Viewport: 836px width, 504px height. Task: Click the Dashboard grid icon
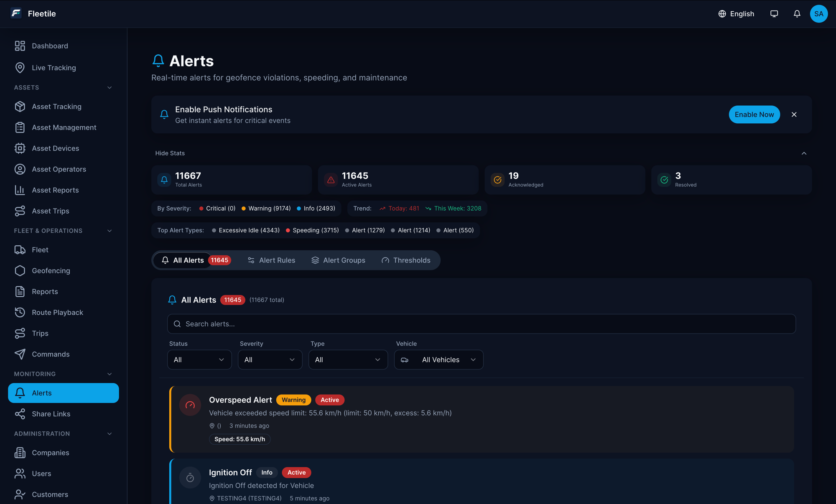(20, 46)
